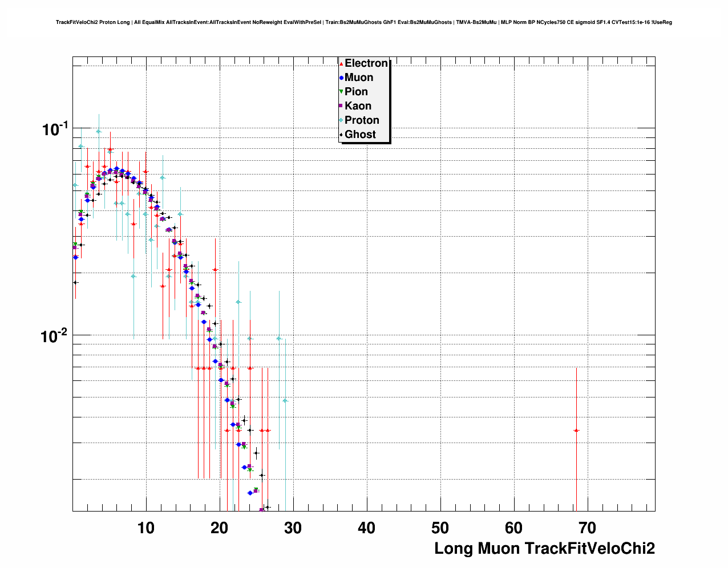The width and height of the screenshot is (728, 568).
Task: Click the x-axis label 10
Action: click(146, 528)
